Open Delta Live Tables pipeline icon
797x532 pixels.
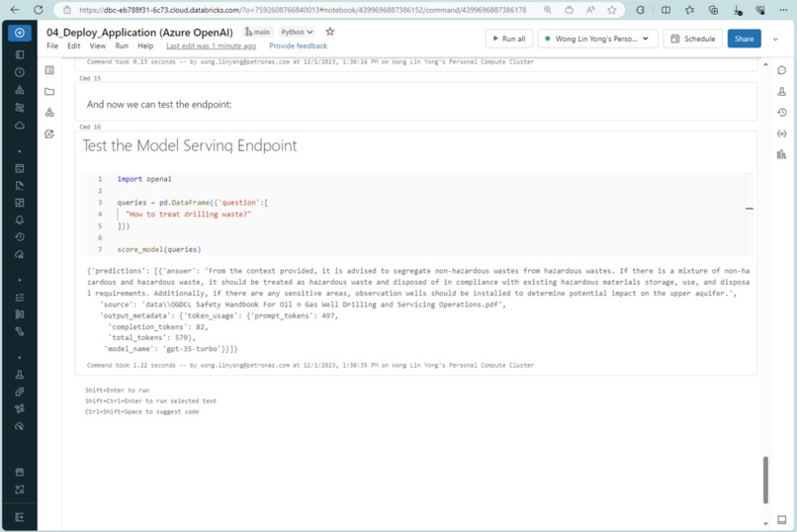click(x=20, y=331)
